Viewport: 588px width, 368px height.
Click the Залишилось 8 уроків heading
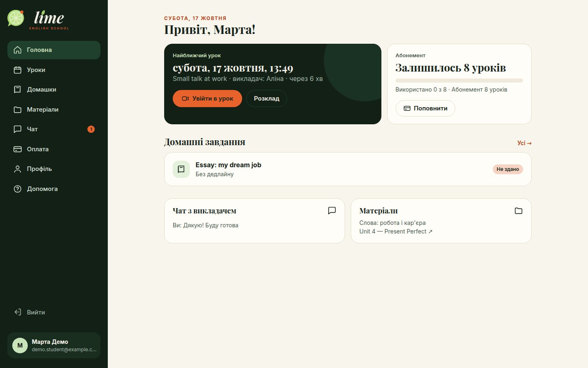click(x=451, y=68)
